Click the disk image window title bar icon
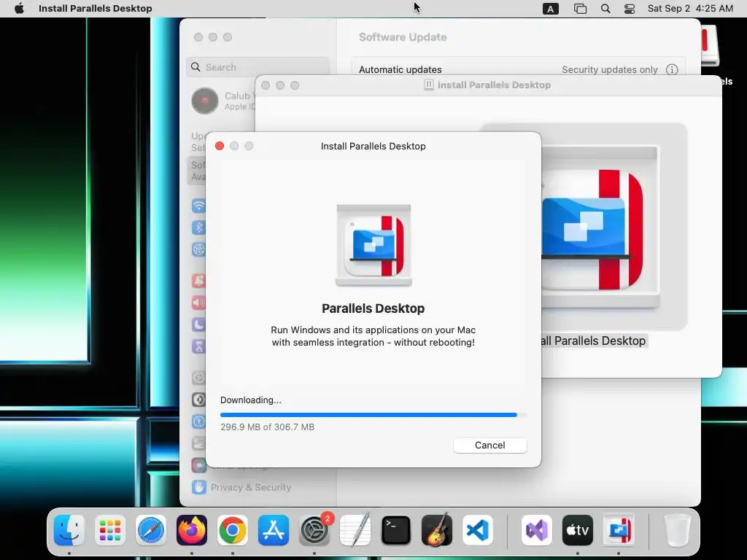 click(x=429, y=85)
